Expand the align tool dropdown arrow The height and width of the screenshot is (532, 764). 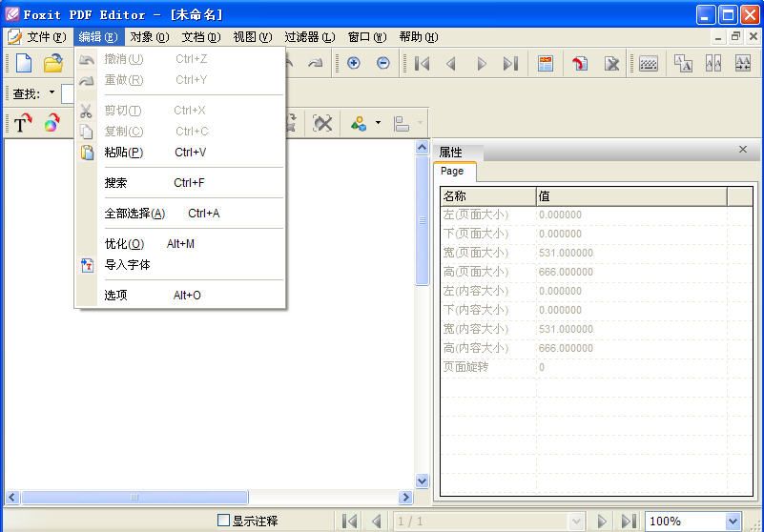coord(420,123)
